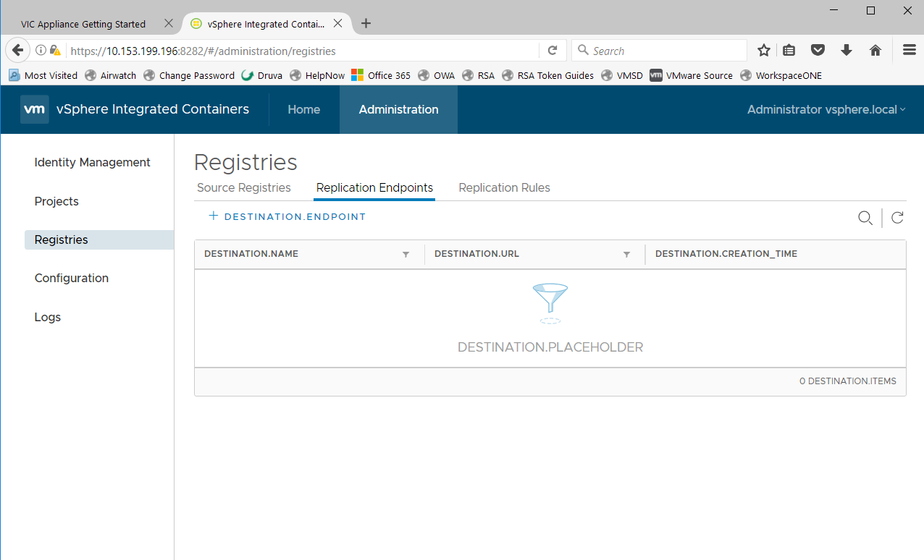Screen dimensions: 924x560
Task: Open the registries search magnifier icon
Action: coord(865,218)
